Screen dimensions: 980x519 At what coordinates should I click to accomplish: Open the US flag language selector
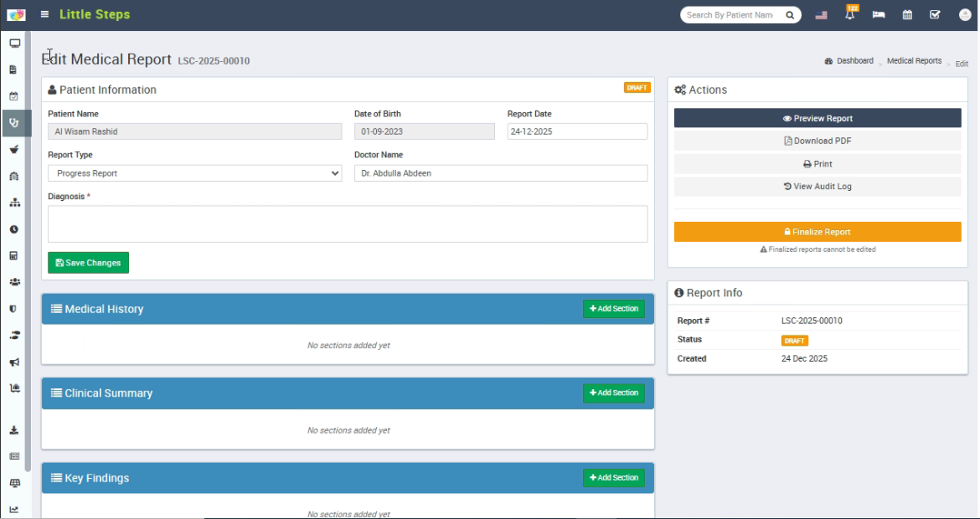[821, 15]
